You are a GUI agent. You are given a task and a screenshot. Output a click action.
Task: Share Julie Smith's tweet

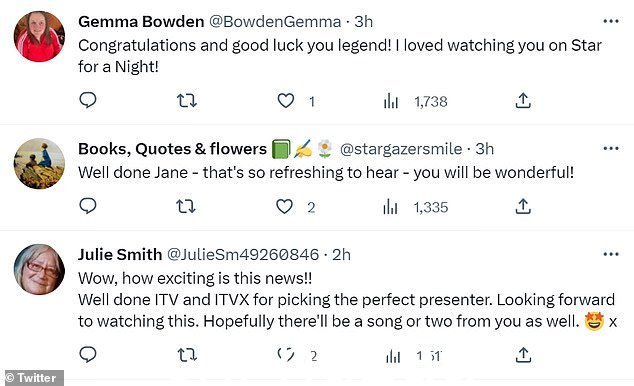tap(523, 355)
